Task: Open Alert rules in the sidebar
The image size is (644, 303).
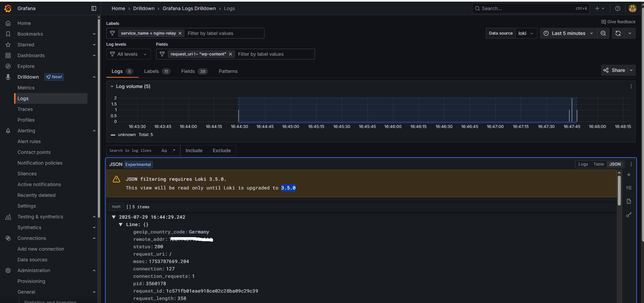Action: click(x=29, y=141)
